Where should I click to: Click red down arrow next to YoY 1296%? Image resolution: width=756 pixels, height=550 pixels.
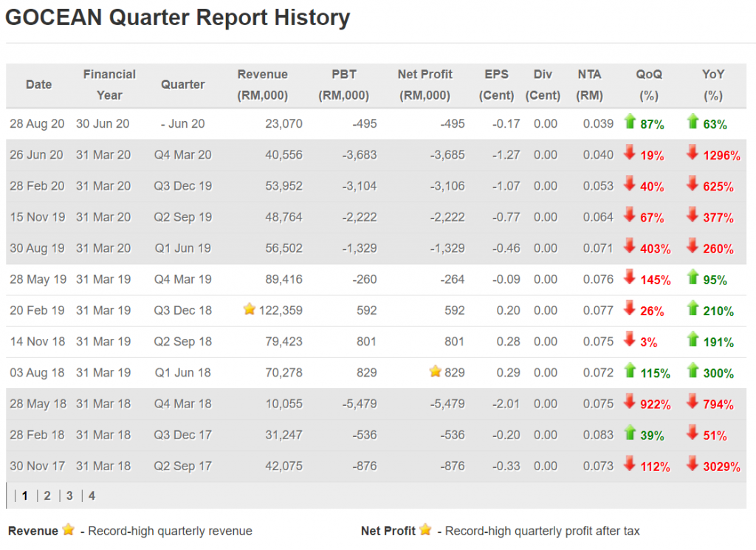click(693, 153)
